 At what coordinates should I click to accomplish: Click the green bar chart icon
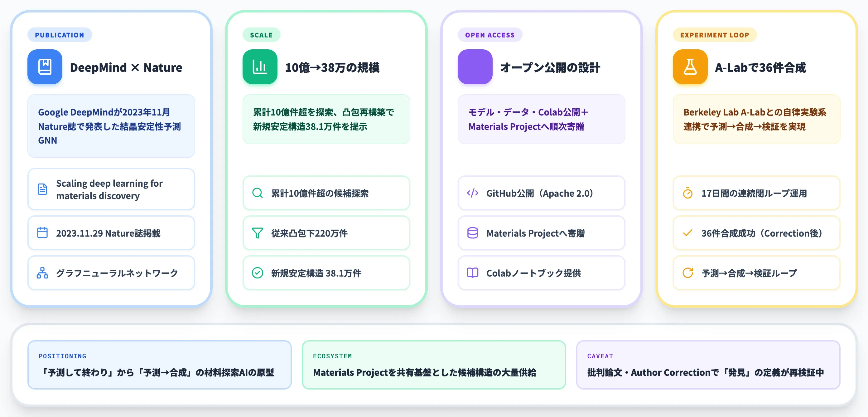(260, 67)
